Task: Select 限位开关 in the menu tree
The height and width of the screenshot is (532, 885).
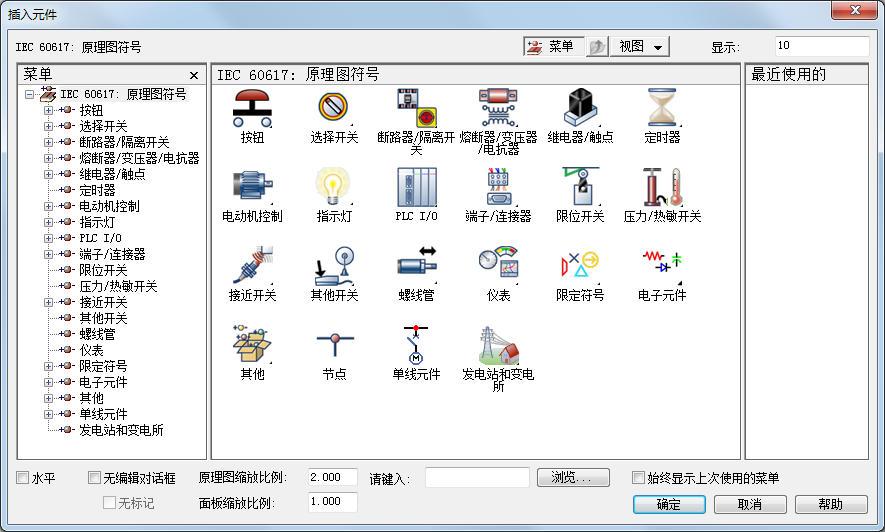Action: (103, 270)
